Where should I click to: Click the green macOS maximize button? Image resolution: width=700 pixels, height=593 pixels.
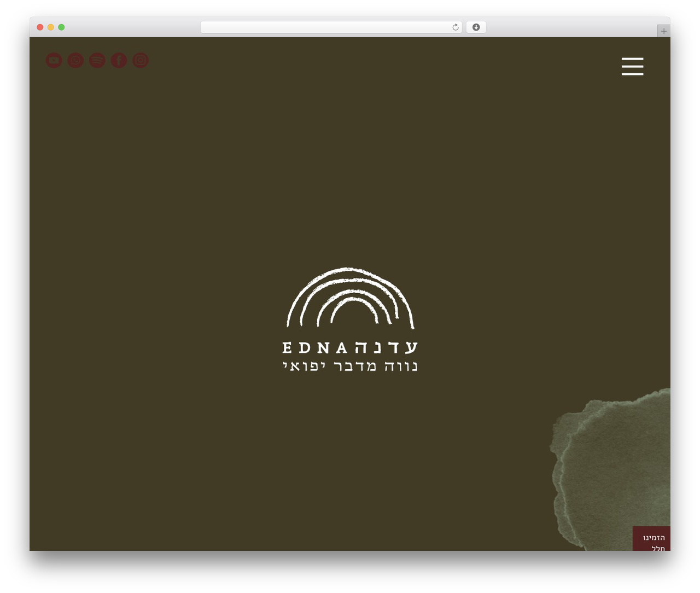[61, 27]
